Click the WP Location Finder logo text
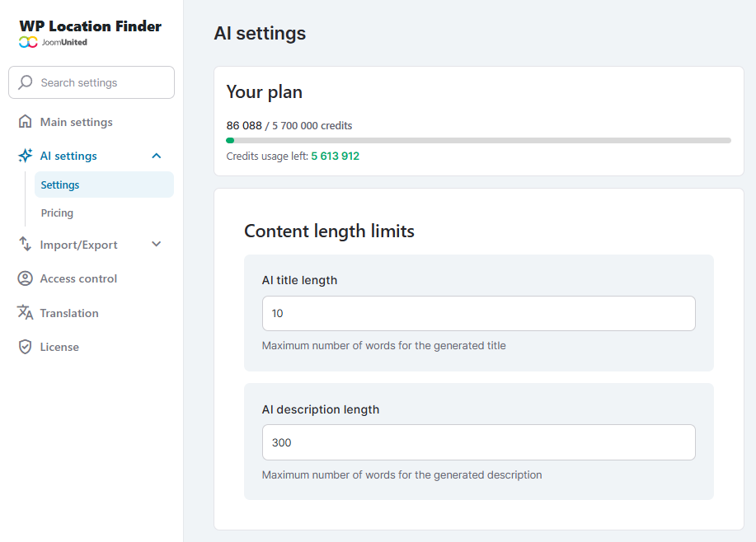The width and height of the screenshot is (756, 542). (89, 26)
